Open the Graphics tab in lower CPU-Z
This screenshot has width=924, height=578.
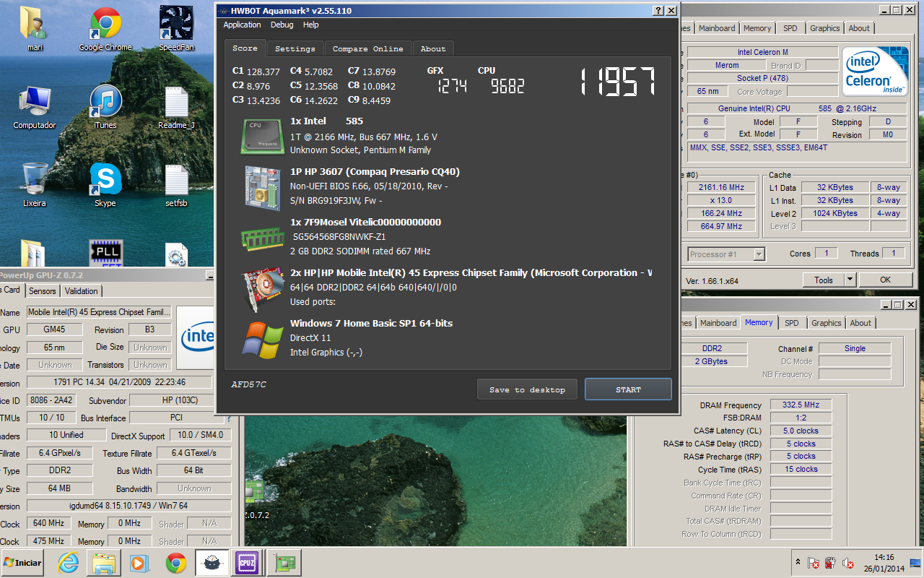coord(826,323)
